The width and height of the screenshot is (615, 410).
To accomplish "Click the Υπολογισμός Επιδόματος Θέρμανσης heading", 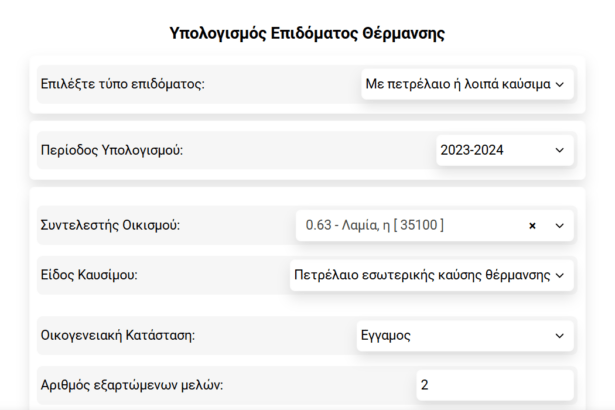I will tap(307, 33).
